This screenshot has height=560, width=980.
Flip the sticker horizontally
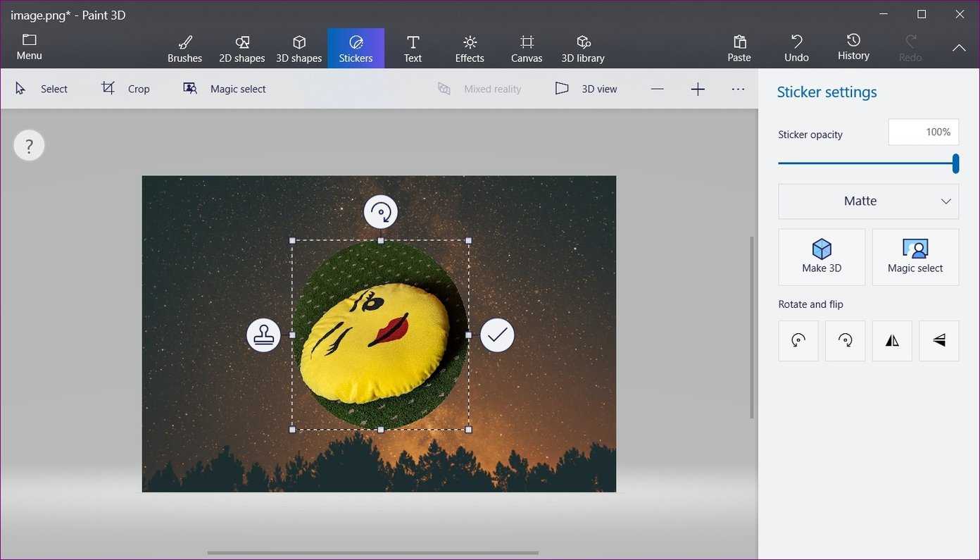pyautogui.click(x=892, y=341)
